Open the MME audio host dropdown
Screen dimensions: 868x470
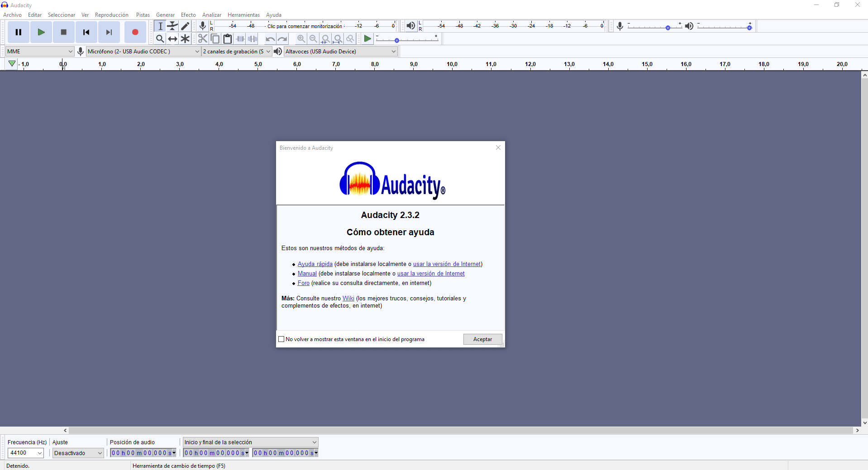tap(40, 52)
